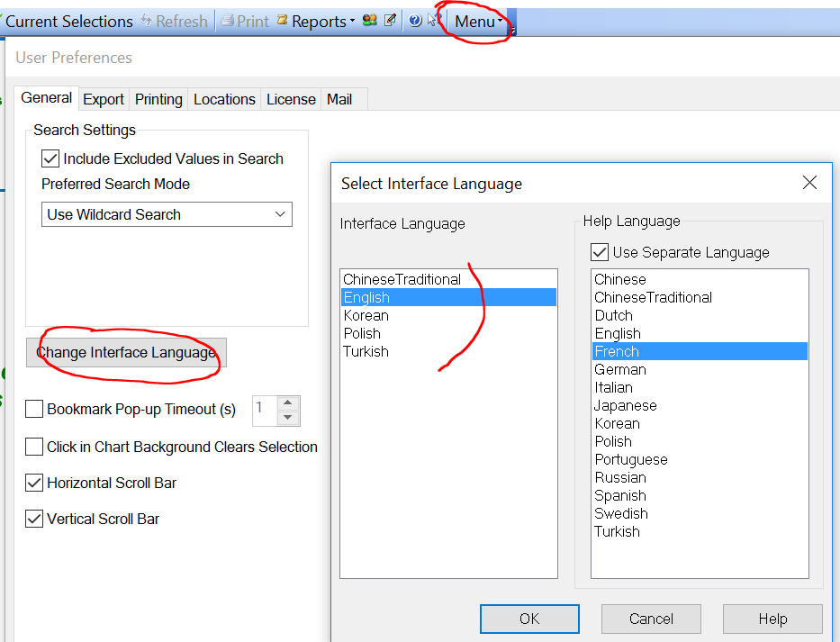840x642 pixels.
Task: Click the Refresh toolbar button
Action: click(174, 22)
